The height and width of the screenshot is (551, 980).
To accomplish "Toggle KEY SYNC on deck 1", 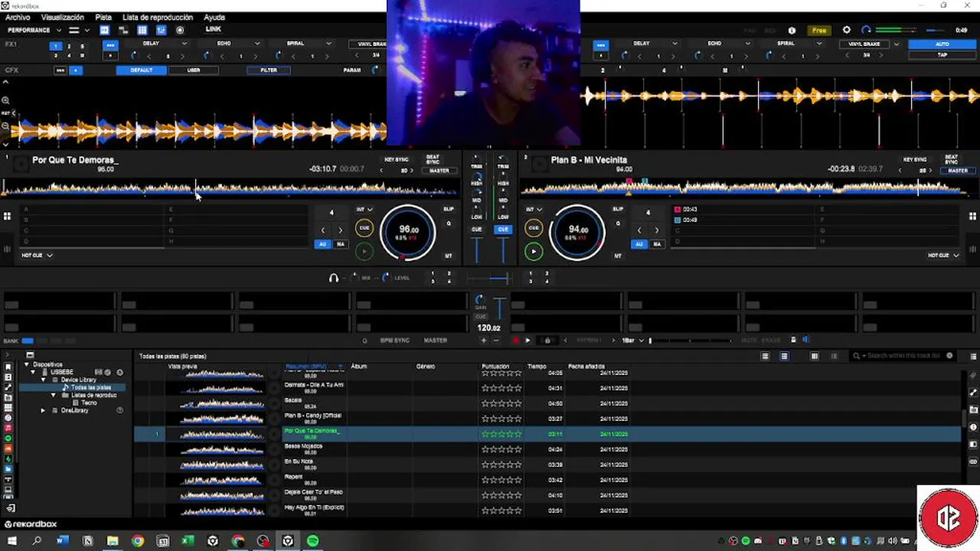I will tap(397, 160).
